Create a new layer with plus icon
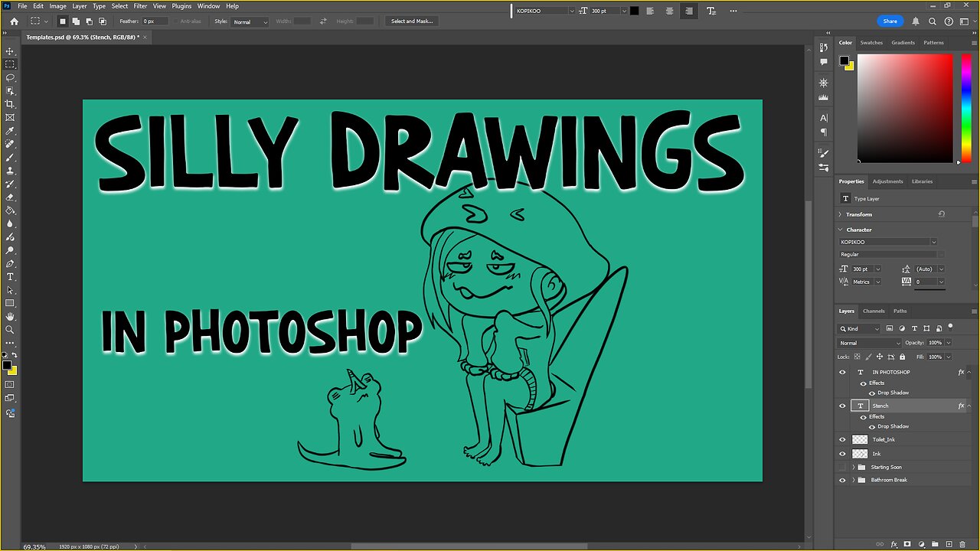The width and height of the screenshot is (980, 551). (x=949, y=544)
